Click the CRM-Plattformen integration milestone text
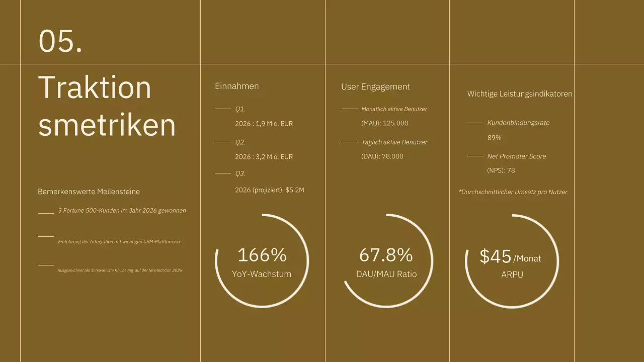 [x=119, y=242]
